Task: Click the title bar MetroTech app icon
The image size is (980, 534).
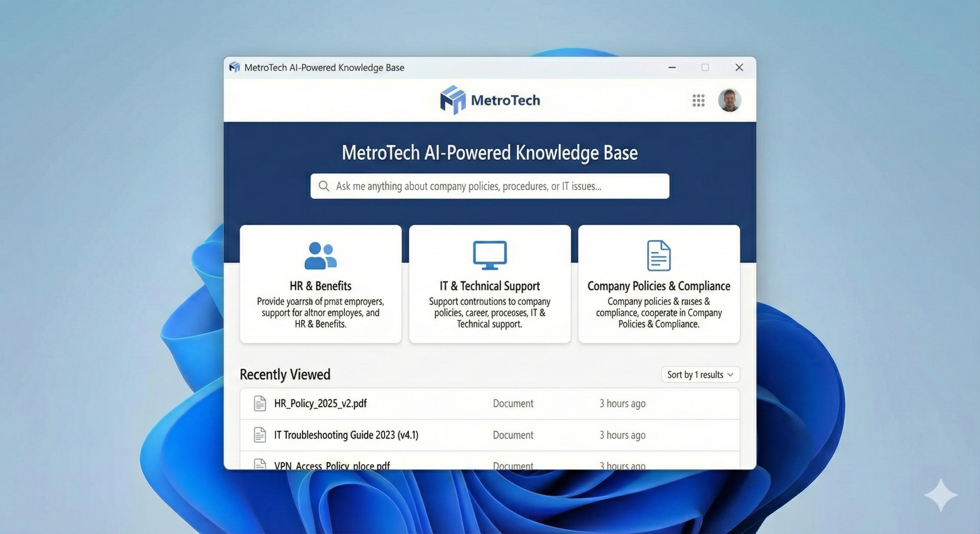Action: (x=234, y=67)
